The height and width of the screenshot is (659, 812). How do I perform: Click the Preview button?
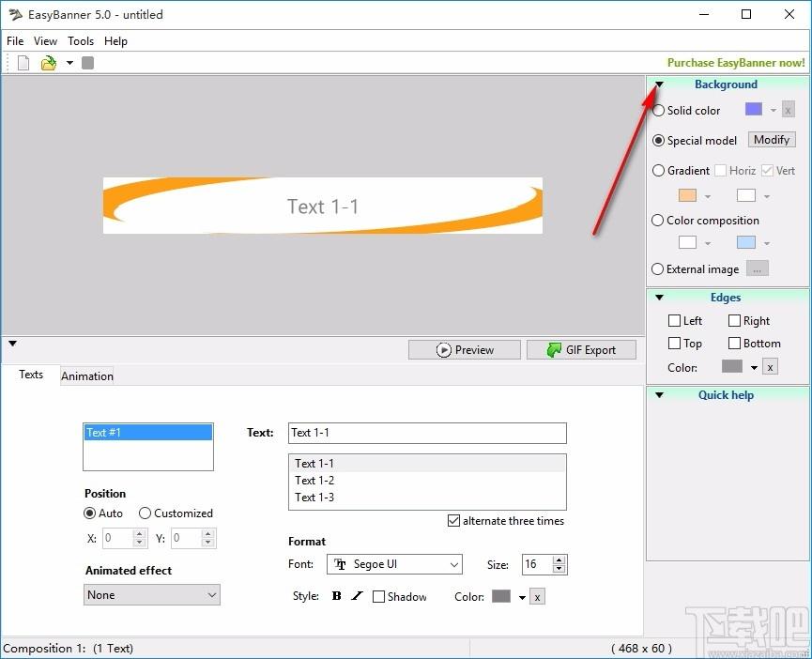click(465, 350)
